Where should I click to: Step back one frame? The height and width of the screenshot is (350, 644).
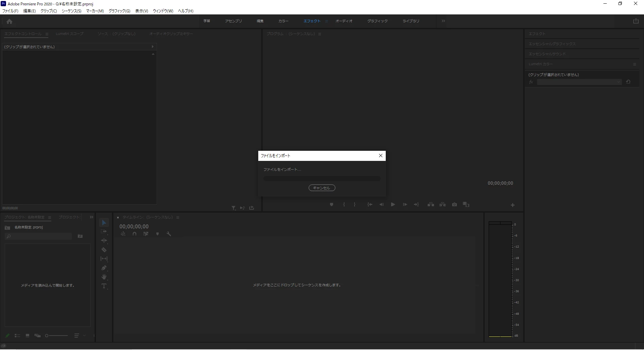pyautogui.click(x=381, y=205)
